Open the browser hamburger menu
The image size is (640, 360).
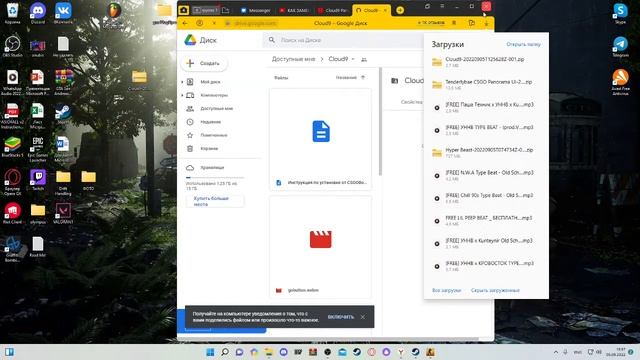[442, 6]
